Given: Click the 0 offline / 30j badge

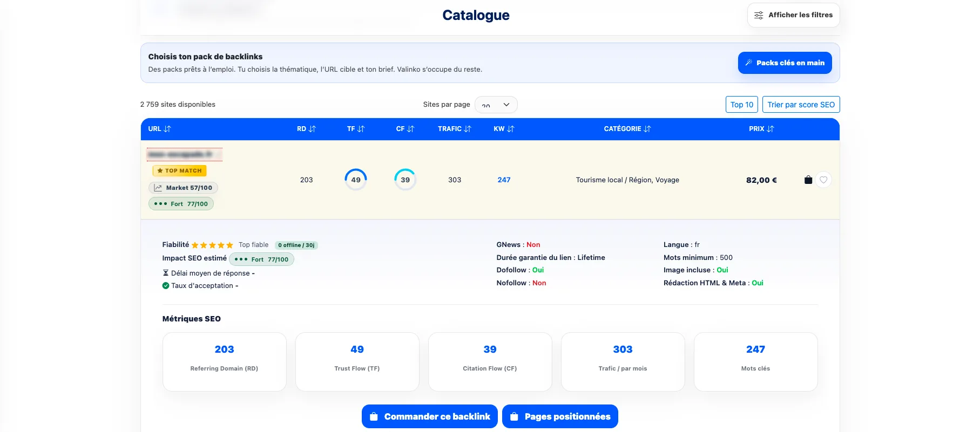Looking at the screenshot, I should click(296, 245).
